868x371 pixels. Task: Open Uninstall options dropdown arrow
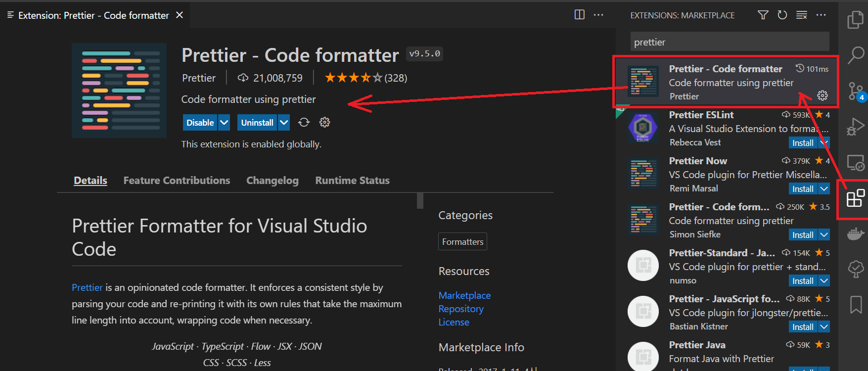[x=283, y=122]
